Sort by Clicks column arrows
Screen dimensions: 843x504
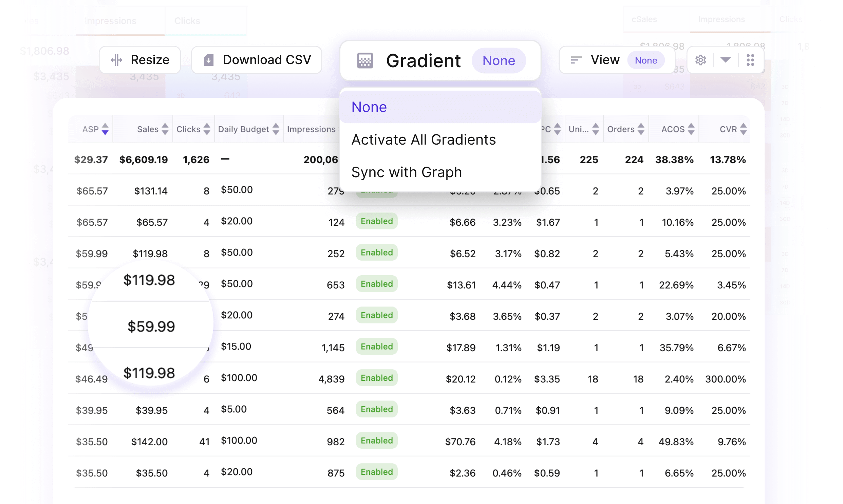[207, 129]
